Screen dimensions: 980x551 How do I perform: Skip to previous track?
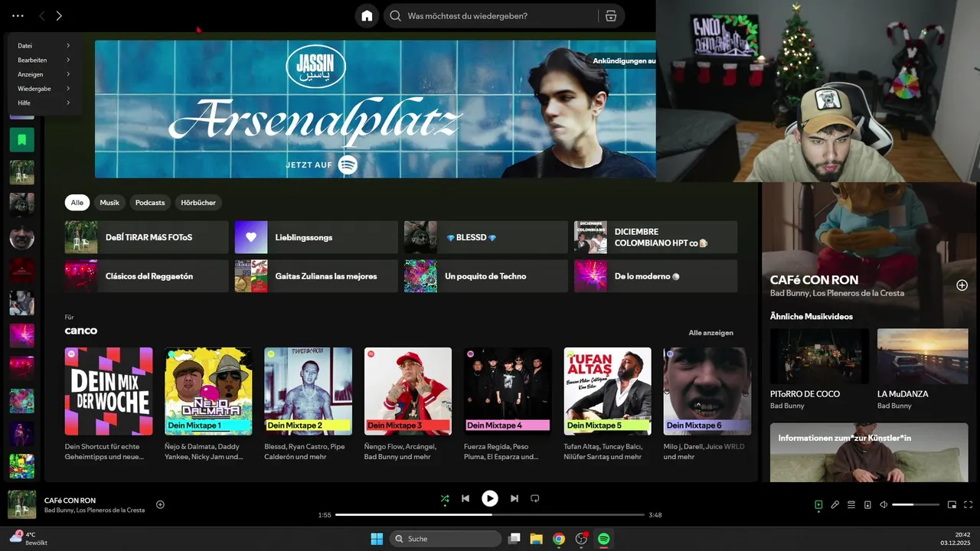pos(465,498)
